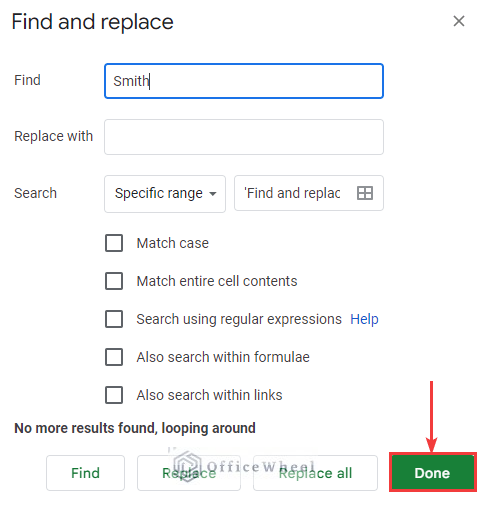The width and height of the screenshot is (486, 505).
Task: Click the 'Find and replac range text box
Action: point(309,193)
